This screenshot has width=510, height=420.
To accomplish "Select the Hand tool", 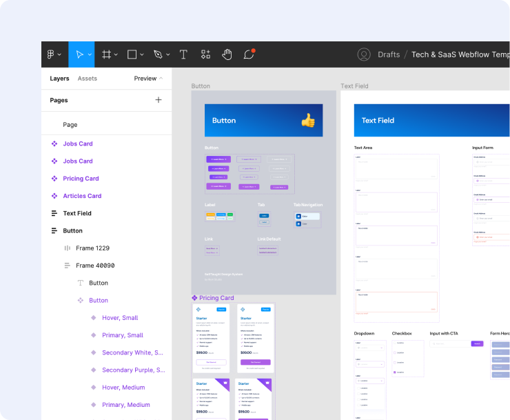I will (227, 54).
